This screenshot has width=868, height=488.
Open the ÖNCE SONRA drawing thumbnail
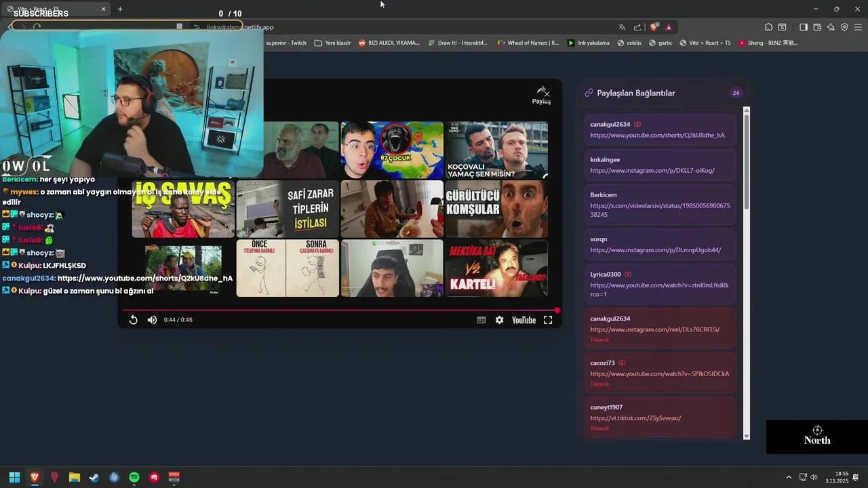pos(288,268)
